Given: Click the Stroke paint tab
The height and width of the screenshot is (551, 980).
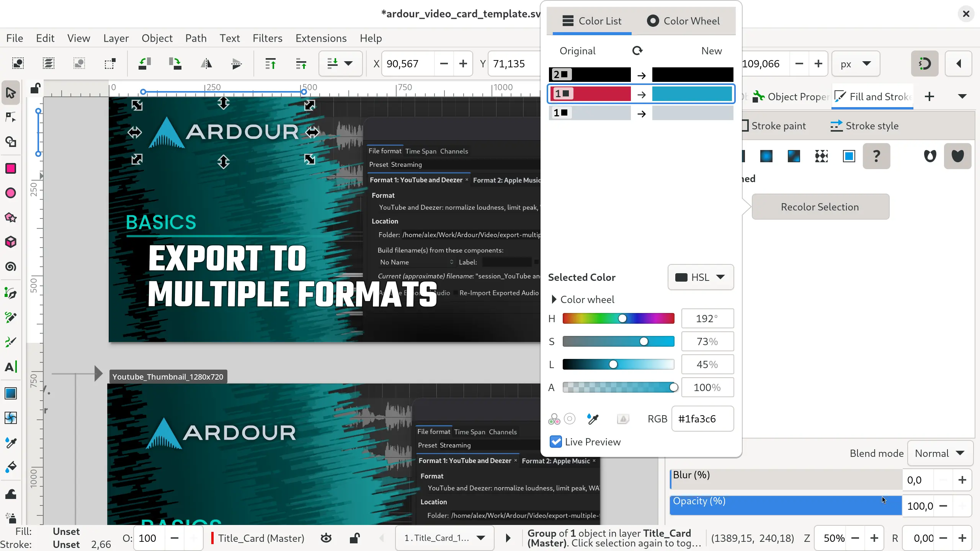Looking at the screenshot, I should (x=774, y=126).
